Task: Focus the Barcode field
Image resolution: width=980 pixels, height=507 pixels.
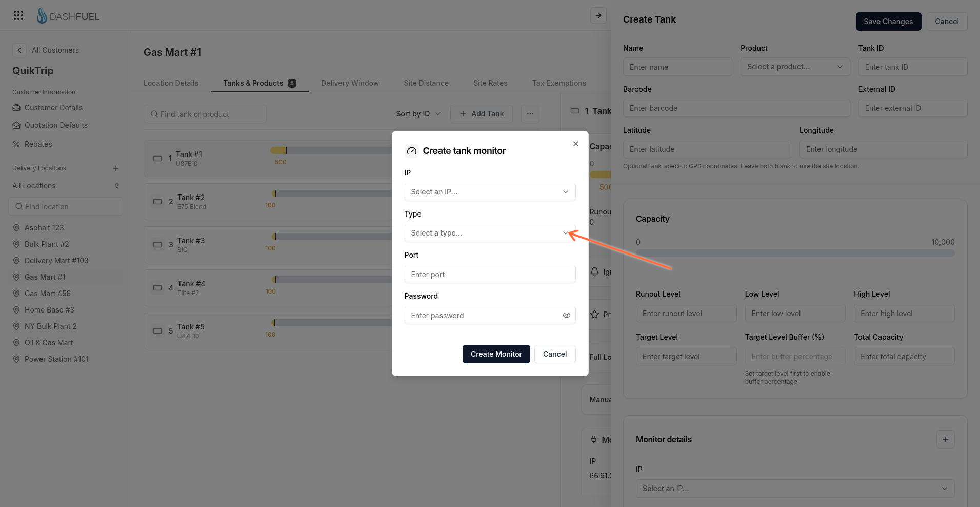Action: point(736,108)
